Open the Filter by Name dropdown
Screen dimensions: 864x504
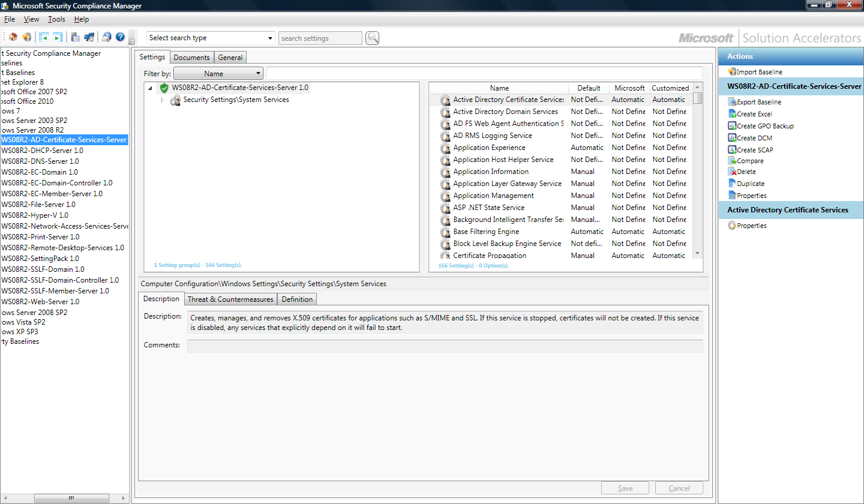click(x=218, y=74)
